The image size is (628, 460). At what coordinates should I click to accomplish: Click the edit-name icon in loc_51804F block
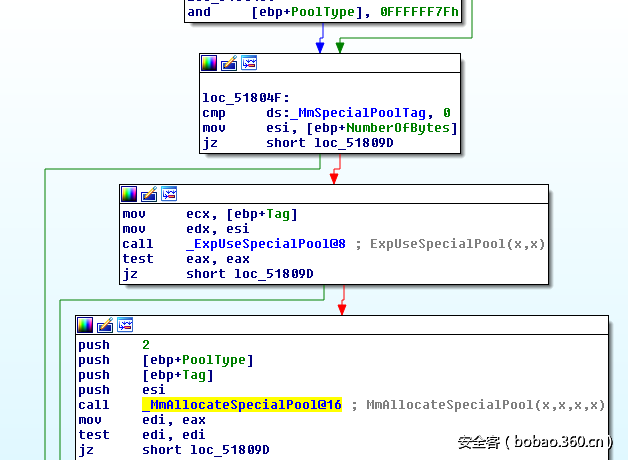(229, 63)
